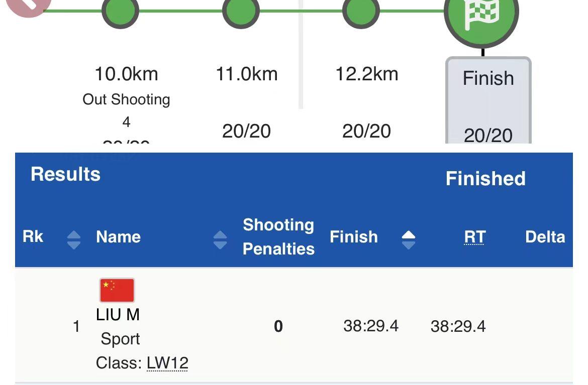Click the pink icon at the top-left corner
This screenshot has height=385, width=588.
pyautogui.click(x=28, y=6)
